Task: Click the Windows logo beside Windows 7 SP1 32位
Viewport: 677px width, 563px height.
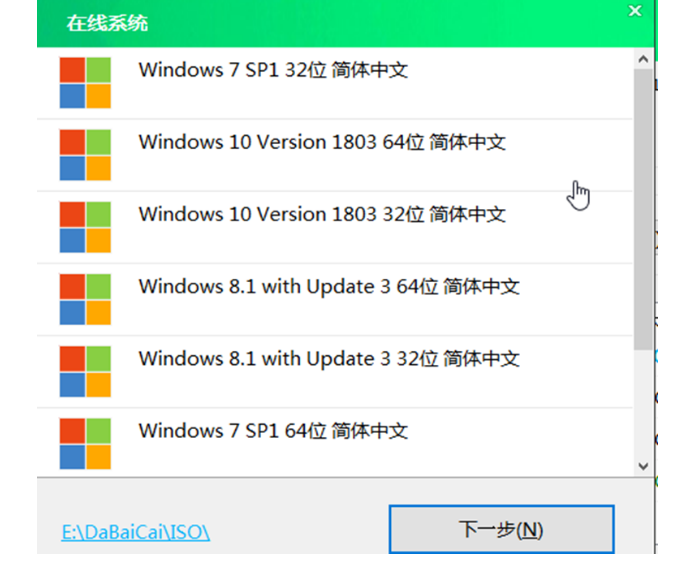Action: 85,82
